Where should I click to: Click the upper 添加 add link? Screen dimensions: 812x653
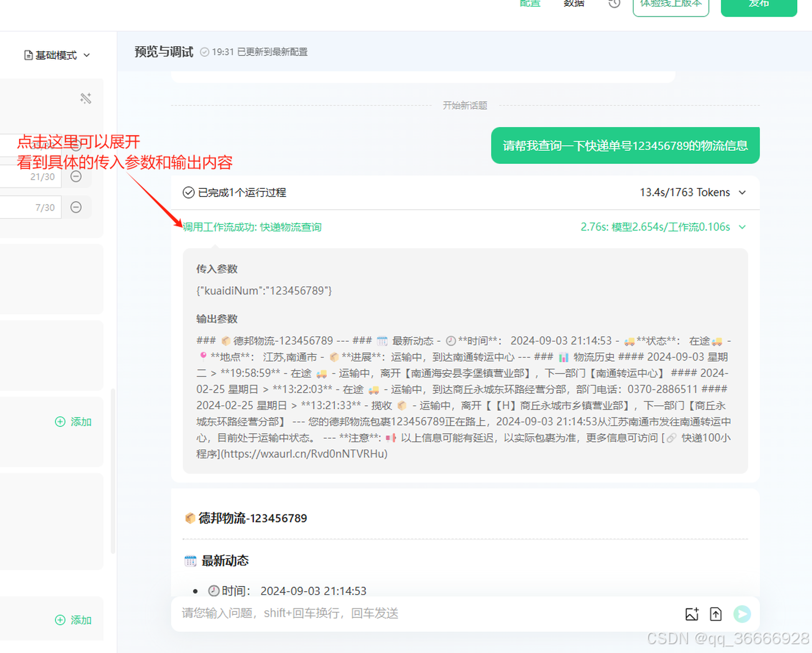(74, 422)
